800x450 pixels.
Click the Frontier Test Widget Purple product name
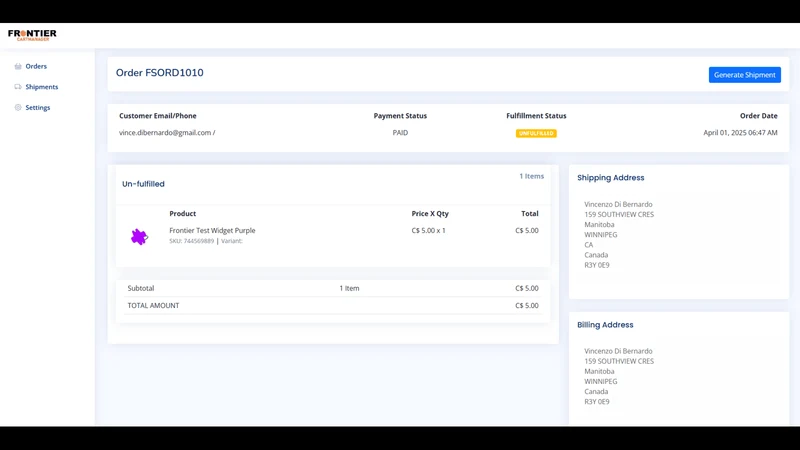click(212, 231)
